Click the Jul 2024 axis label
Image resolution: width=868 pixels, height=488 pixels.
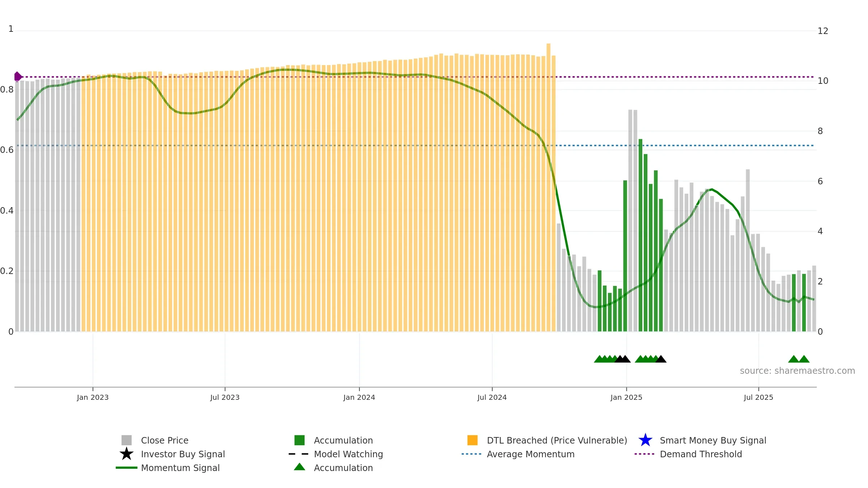pos(492,397)
